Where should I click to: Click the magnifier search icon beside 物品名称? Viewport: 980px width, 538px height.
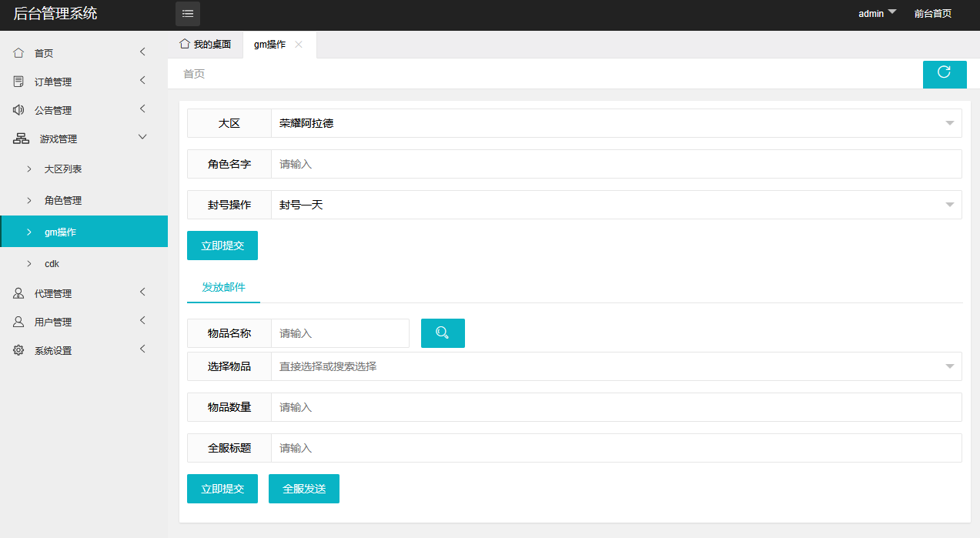click(x=443, y=332)
